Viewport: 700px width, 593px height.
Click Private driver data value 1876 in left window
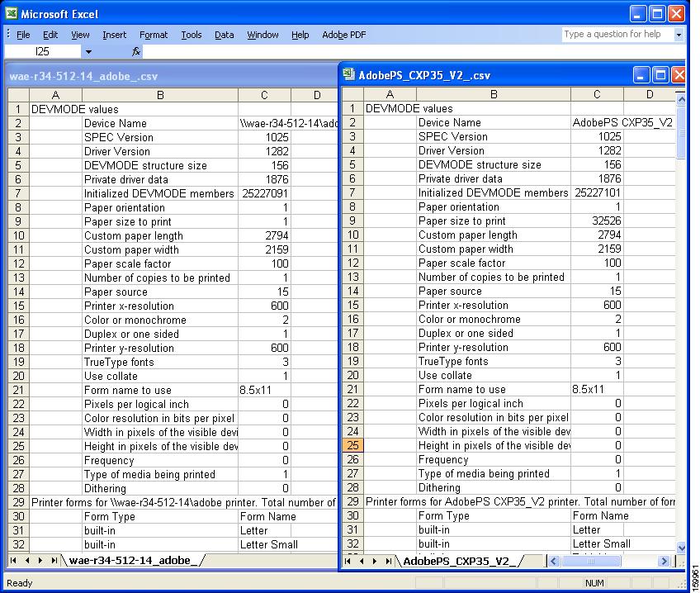pyautogui.click(x=265, y=179)
